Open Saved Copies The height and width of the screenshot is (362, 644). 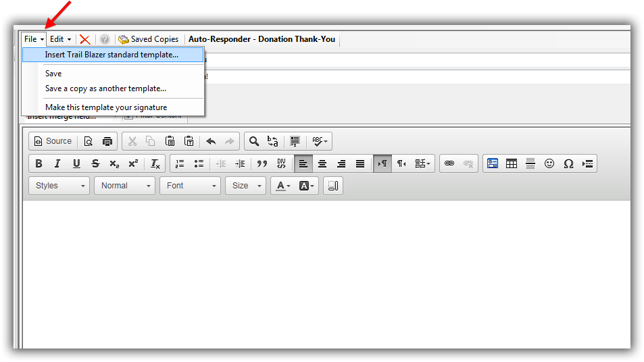(x=148, y=39)
